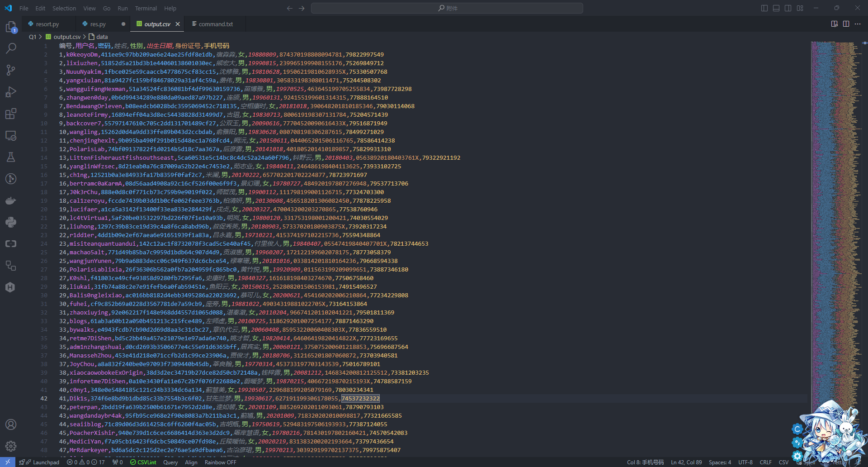The height and width of the screenshot is (467, 868).
Task: Open the Extensions view
Action: click(x=11, y=114)
